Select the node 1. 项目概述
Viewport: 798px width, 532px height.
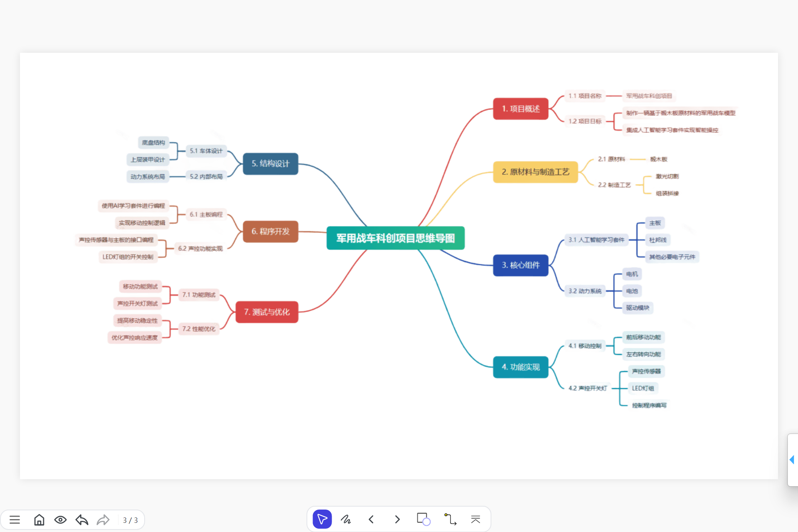pyautogui.click(x=521, y=109)
